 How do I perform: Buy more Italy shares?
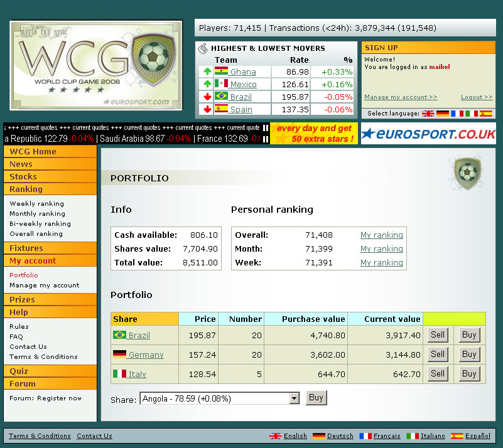tap(469, 374)
